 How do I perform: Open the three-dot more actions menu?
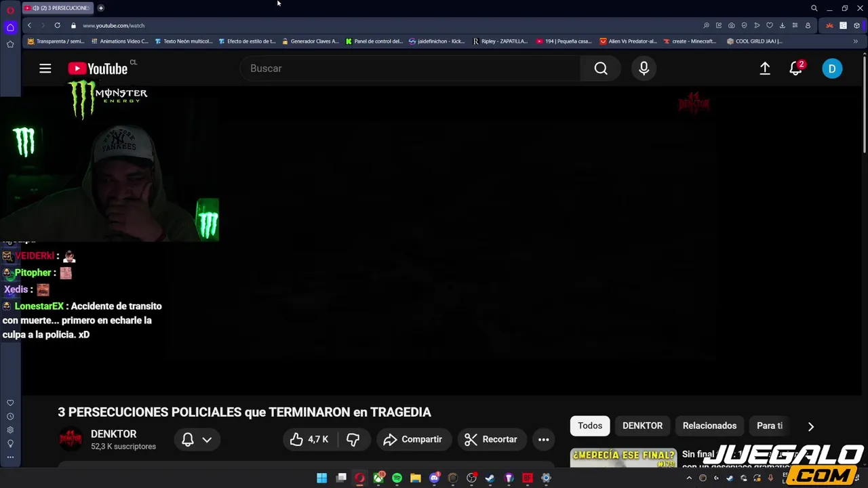coord(544,439)
